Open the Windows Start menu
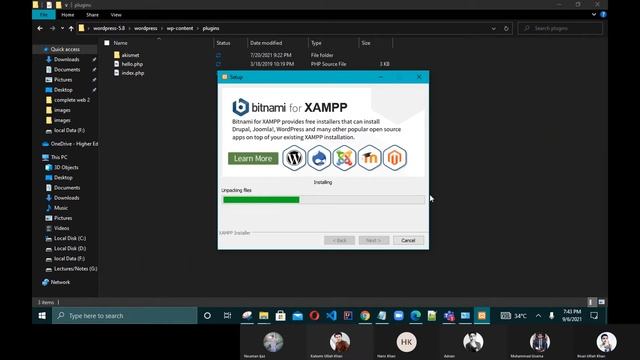640x360 pixels. click(42, 316)
